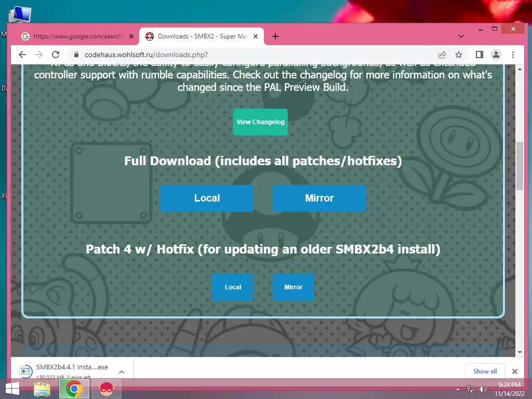Click Local under Patch 4 Hotfix
This screenshot has width=532, height=399.
(x=233, y=287)
